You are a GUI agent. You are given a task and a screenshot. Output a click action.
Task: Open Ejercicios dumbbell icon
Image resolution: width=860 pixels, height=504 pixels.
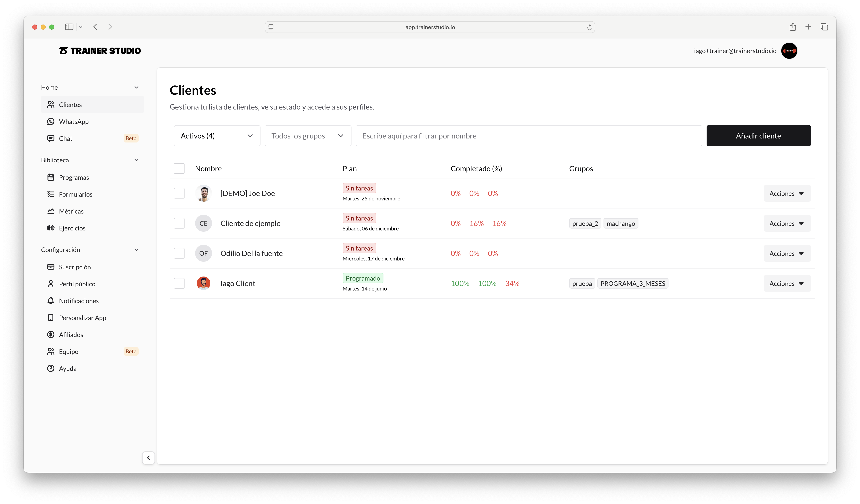(51, 228)
